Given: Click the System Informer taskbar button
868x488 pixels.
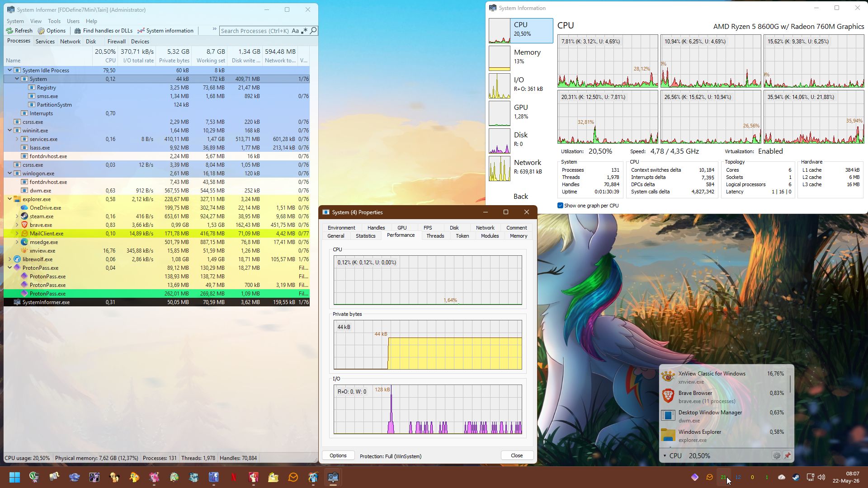Looking at the screenshot, I should pos(333,477).
